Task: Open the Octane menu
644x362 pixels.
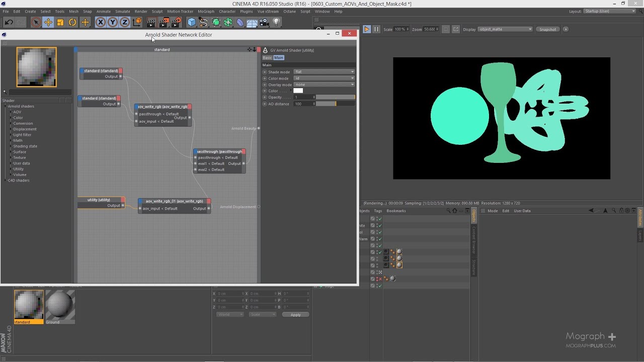Action: tap(290, 11)
